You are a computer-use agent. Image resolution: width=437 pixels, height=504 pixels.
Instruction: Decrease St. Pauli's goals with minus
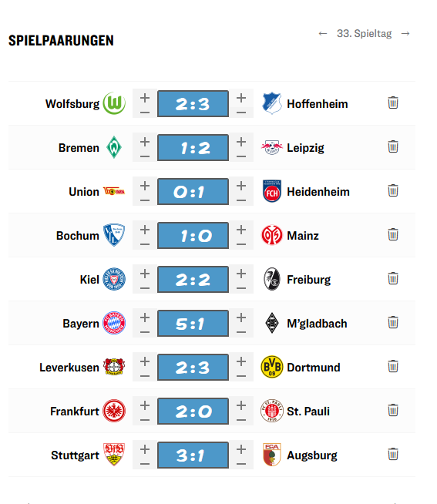click(241, 420)
